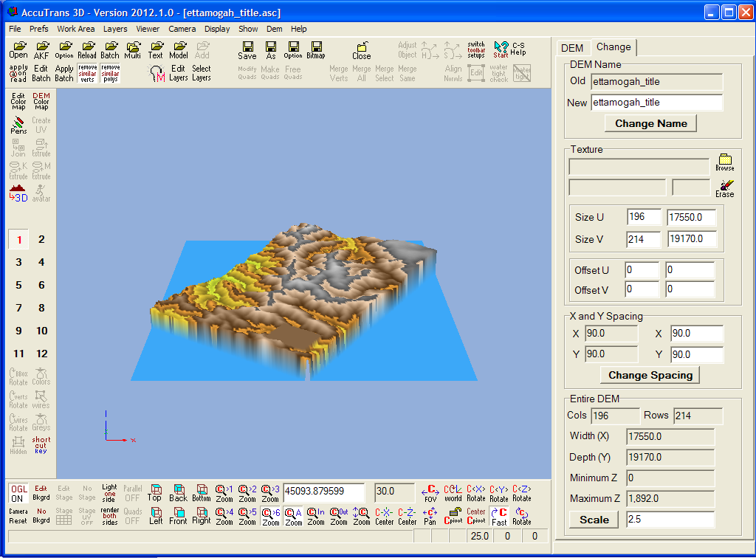Image resolution: width=756 pixels, height=558 pixels.
Task: Switch to Top camera view
Action: tap(154, 493)
